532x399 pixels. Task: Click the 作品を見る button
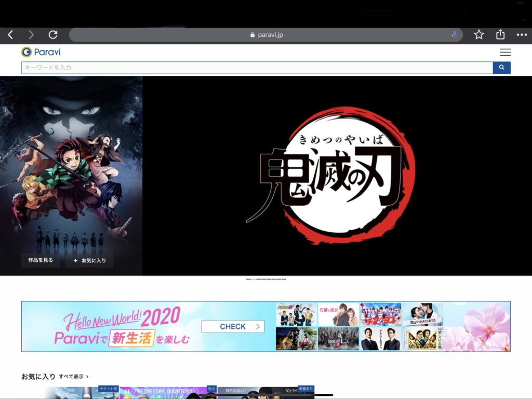tap(41, 260)
